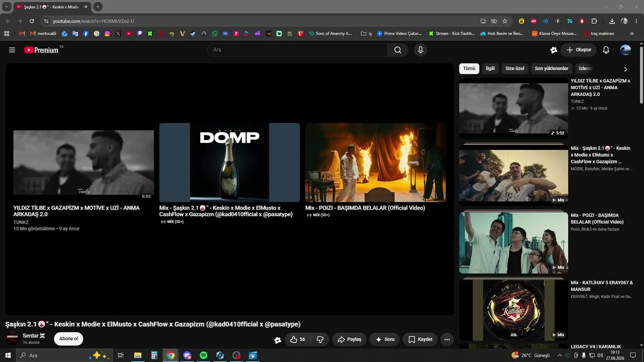Image resolution: width=644 pixels, height=362 pixels.
Task: Open sidebar KATLİHAV 5 mix thumbnail
Action: 514,310
